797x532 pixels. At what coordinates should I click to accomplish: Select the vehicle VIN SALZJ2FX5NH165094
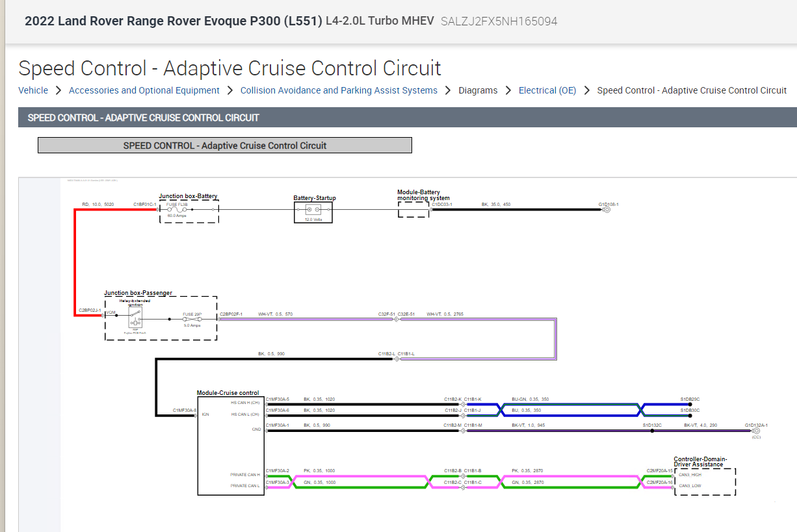[499, 21]
